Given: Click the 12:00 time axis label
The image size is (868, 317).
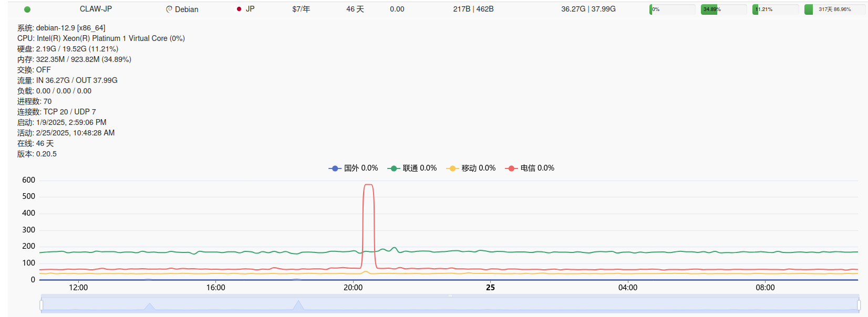Looking at the screenshot, I should 78,288.
